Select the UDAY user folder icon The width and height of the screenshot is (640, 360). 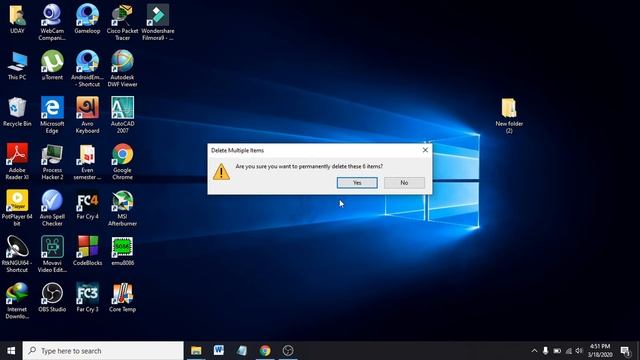(17, 19)
